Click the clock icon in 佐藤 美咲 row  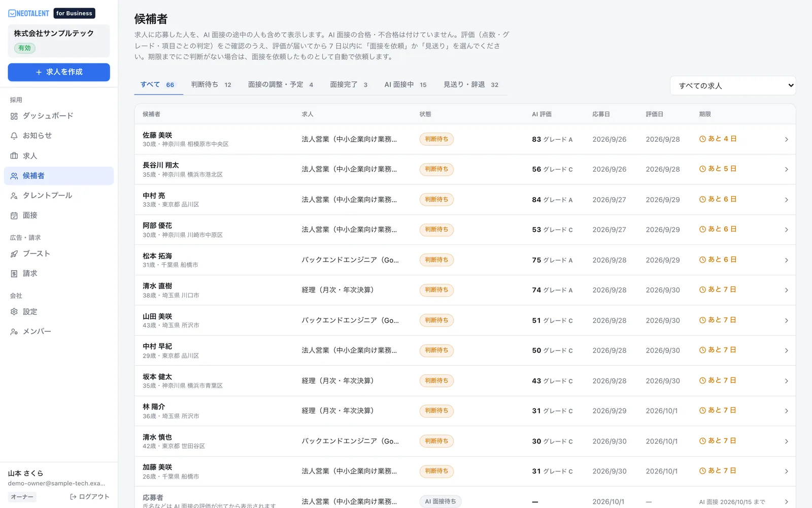click(703, 139)
